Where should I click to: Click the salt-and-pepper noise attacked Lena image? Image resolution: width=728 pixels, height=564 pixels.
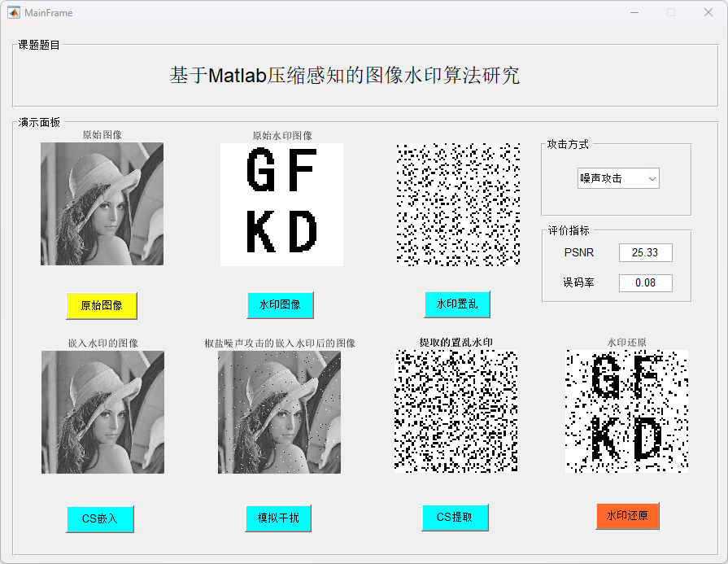279,412
